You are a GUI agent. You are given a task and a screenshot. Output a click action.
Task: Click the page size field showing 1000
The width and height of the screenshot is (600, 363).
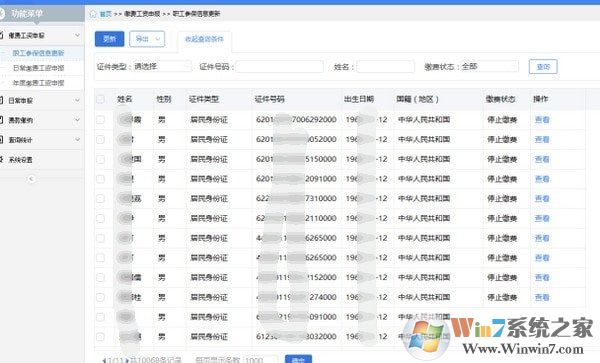tap(260, 360)
